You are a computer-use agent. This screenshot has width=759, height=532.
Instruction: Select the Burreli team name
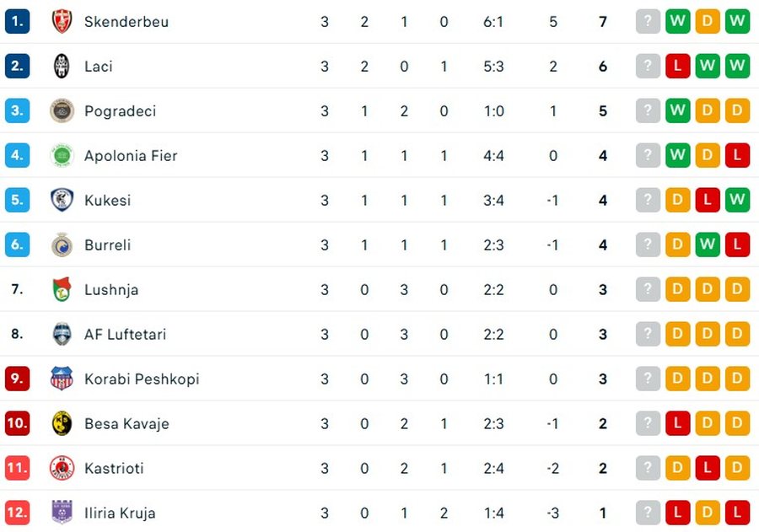point(107,245)
